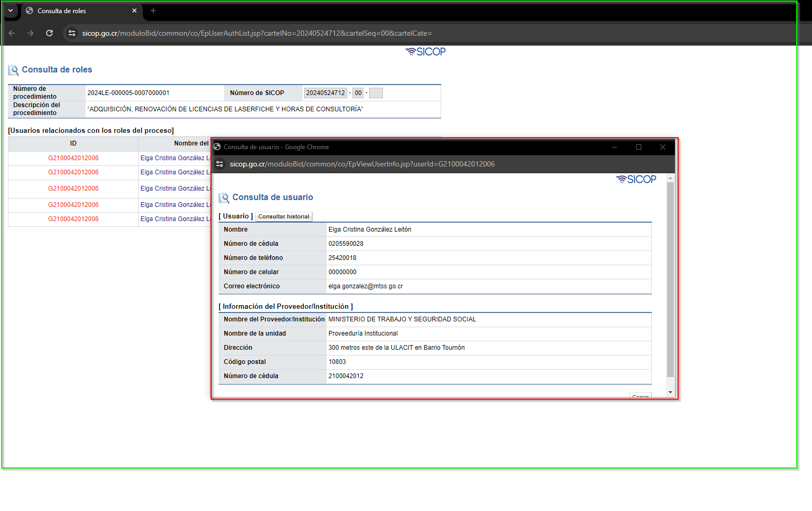Open site information icon in popup address bar
812x511 pixels.
point(220,164)
